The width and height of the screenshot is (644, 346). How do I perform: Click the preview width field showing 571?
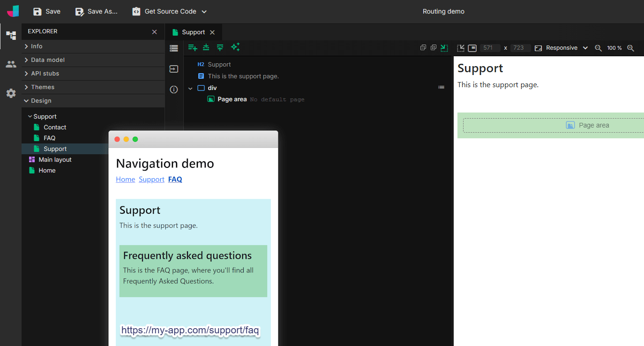tap(488, 48)
